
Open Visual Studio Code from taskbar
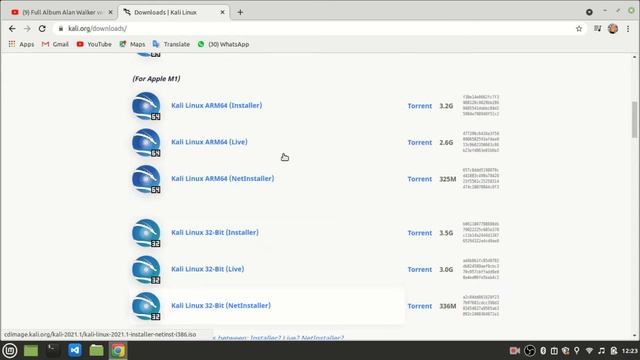(75, 350)
